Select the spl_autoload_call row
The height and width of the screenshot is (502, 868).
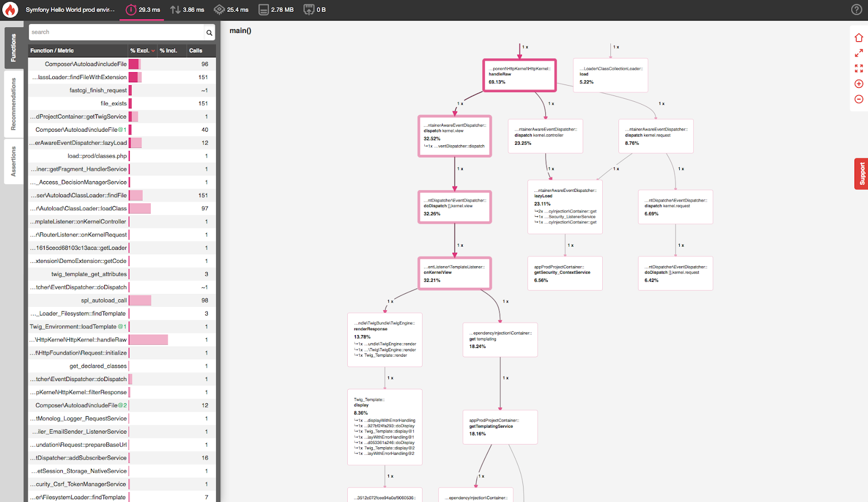coord(122,300)
